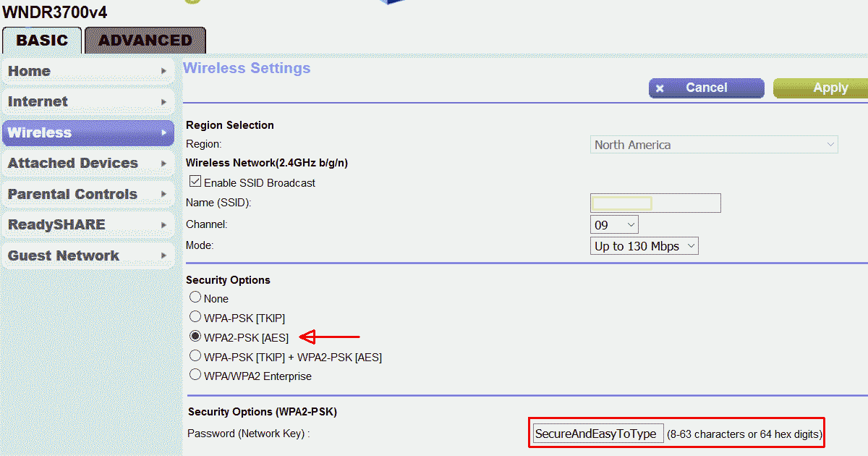Open the Parental Controls section
Screen dimensions: 868x456
(88, 194)
